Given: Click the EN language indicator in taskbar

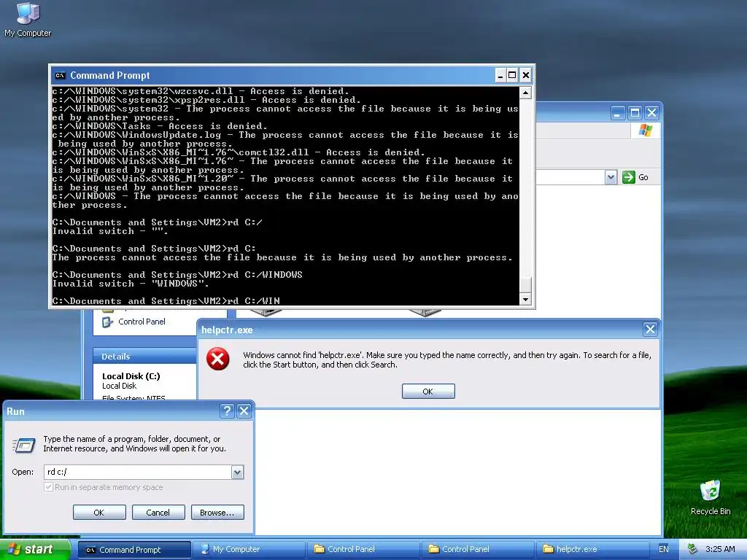Looking at the screenshot, I should (x=663, y=549).
